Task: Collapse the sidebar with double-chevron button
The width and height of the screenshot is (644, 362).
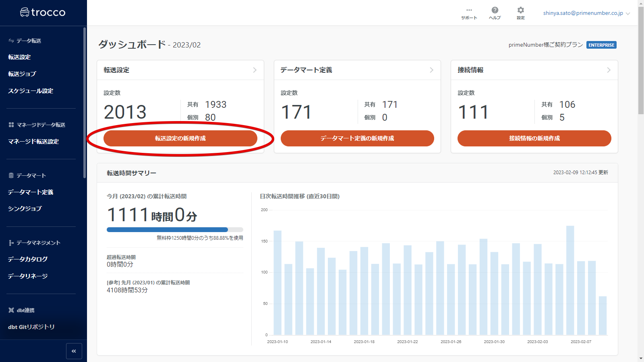Action: (74, 351)
